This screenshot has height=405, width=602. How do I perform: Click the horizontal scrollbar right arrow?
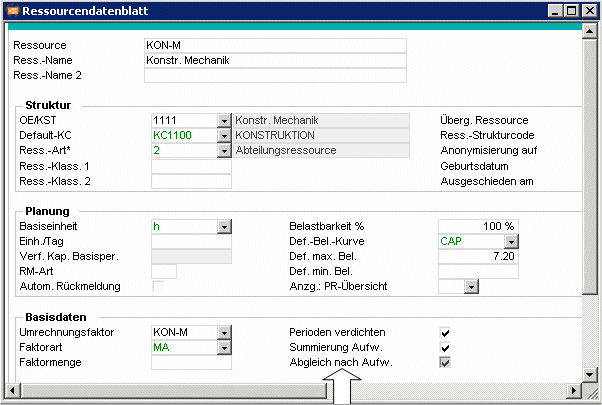click(574, 391)
